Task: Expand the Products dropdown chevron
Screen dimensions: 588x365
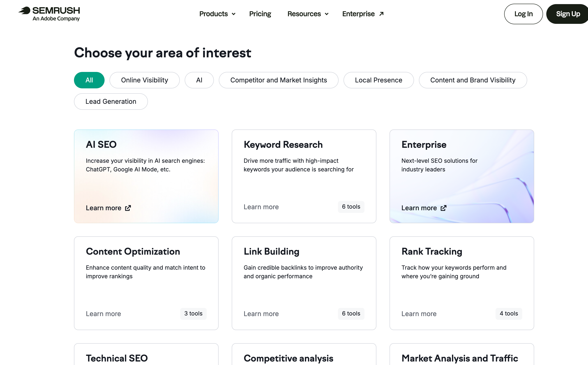Action: click(x=234, y=14)
